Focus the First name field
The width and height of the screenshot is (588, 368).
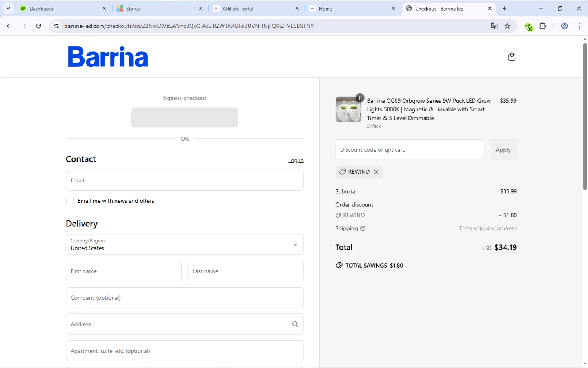pyautogui.click(x=124, y=271)
